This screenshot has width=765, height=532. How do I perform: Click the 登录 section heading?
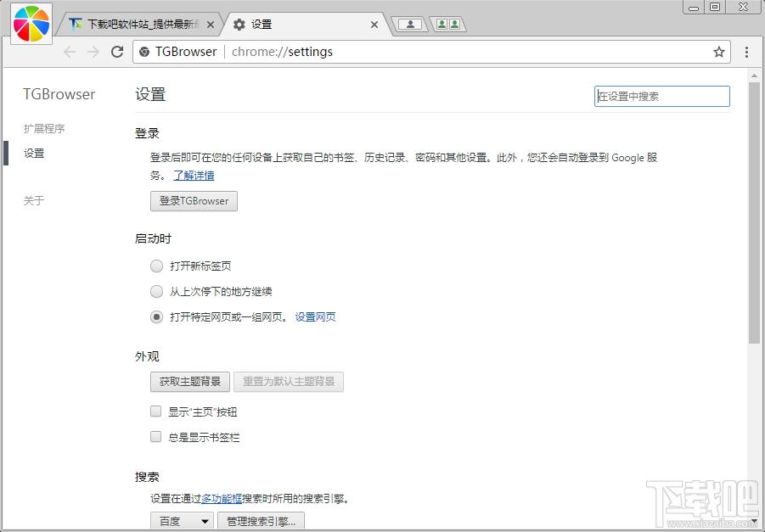click(148, 133)
